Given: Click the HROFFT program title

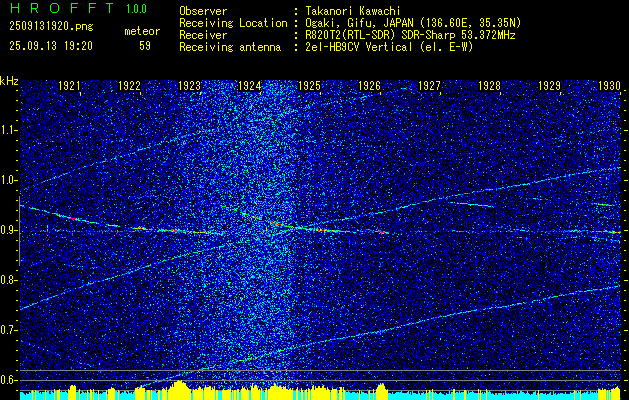Looking at the screenshot, I should click(62, 8).
